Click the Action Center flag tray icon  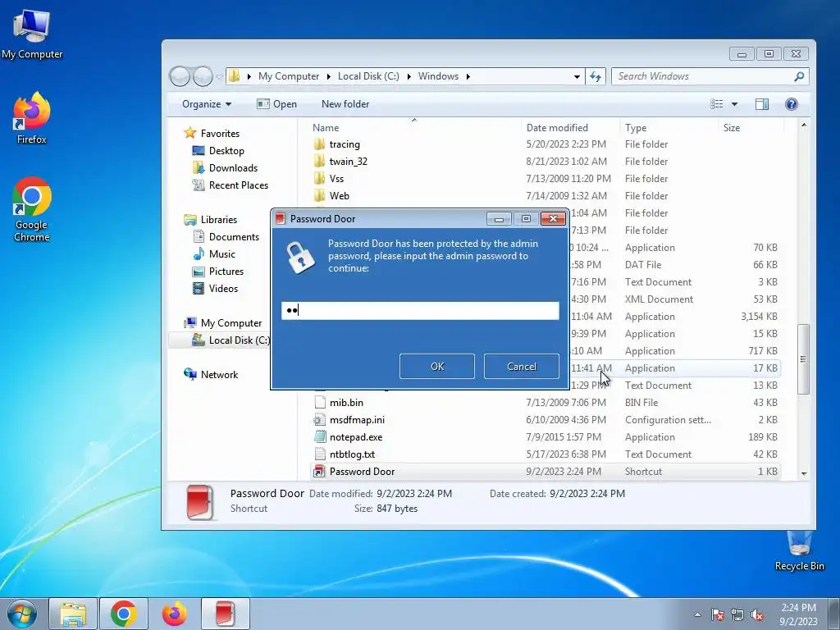coord(718,614)
